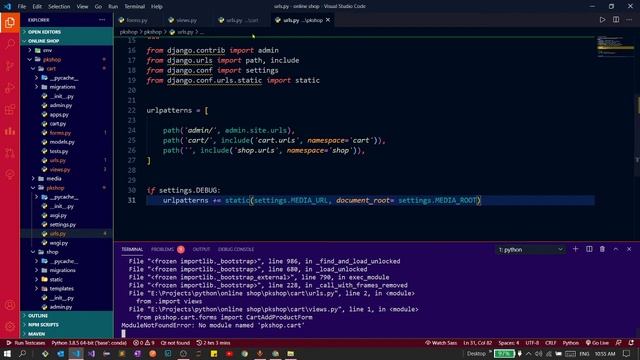Viewport: 640px width, 360px height.
Task: Click UTF-8 encoding in status bar
Action: coord(532,343)
